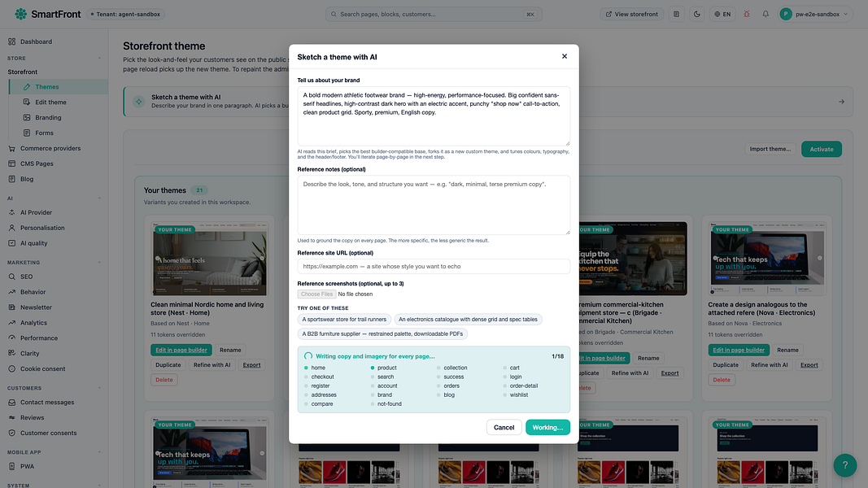868x488 pixels.
Task: Click the Branding image icon
Action: tap(27, 117)
